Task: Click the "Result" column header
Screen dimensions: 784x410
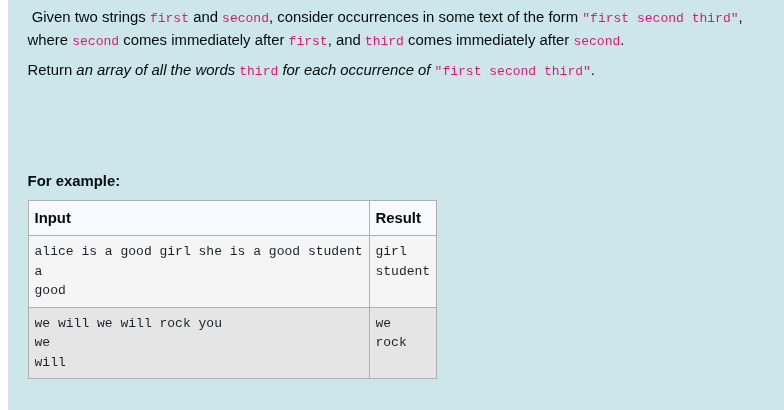Action: click(x=398, y=218)
